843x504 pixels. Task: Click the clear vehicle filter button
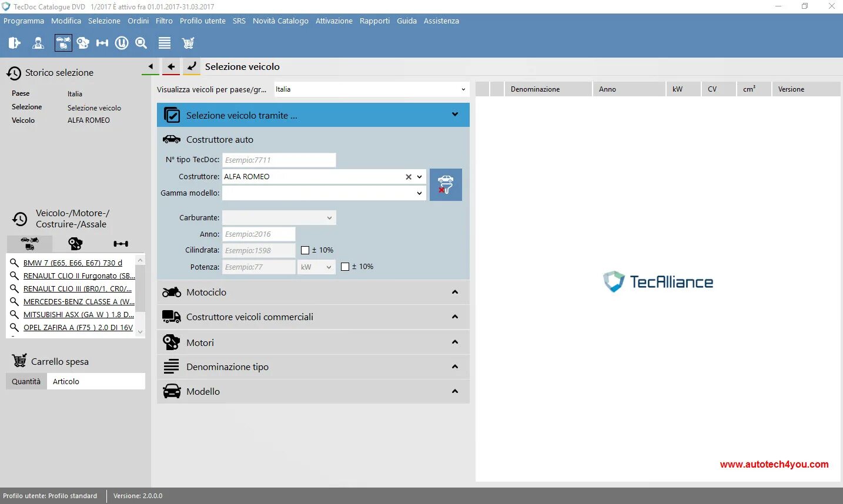446,184
